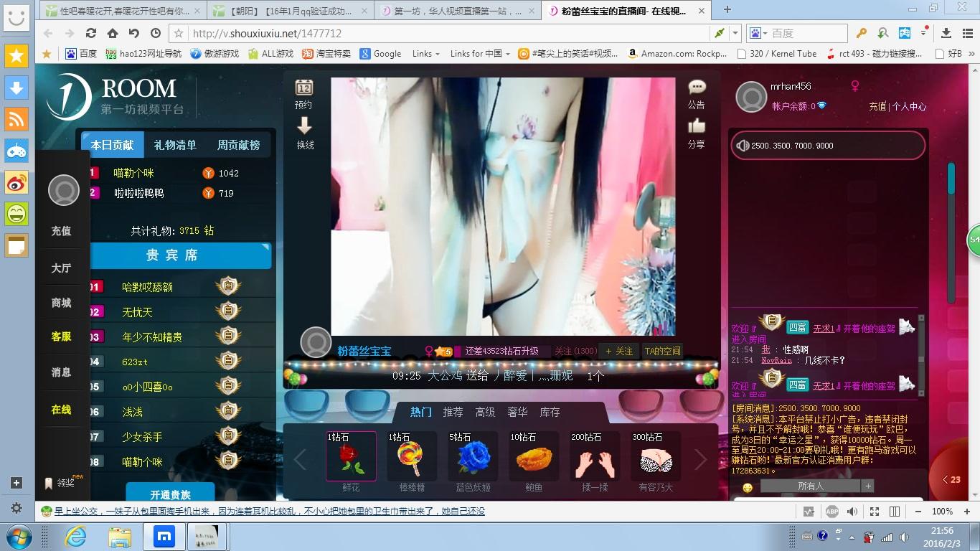Toggle the ABP ad blocker

click(x=831, y=512)
